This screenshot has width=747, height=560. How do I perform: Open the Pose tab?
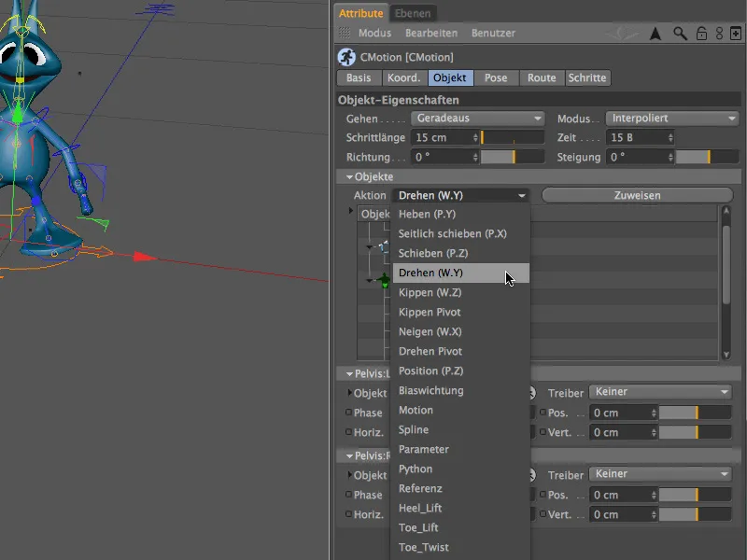(496, 77)
